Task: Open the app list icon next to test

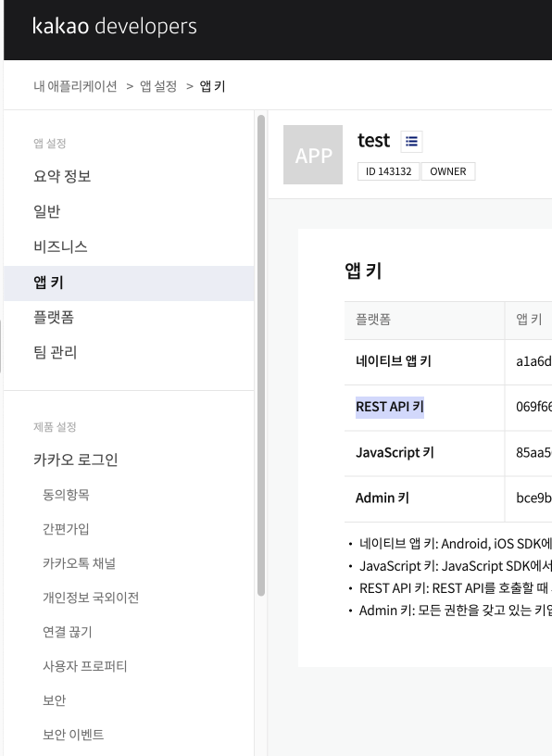Action: (x=411, y=141)
